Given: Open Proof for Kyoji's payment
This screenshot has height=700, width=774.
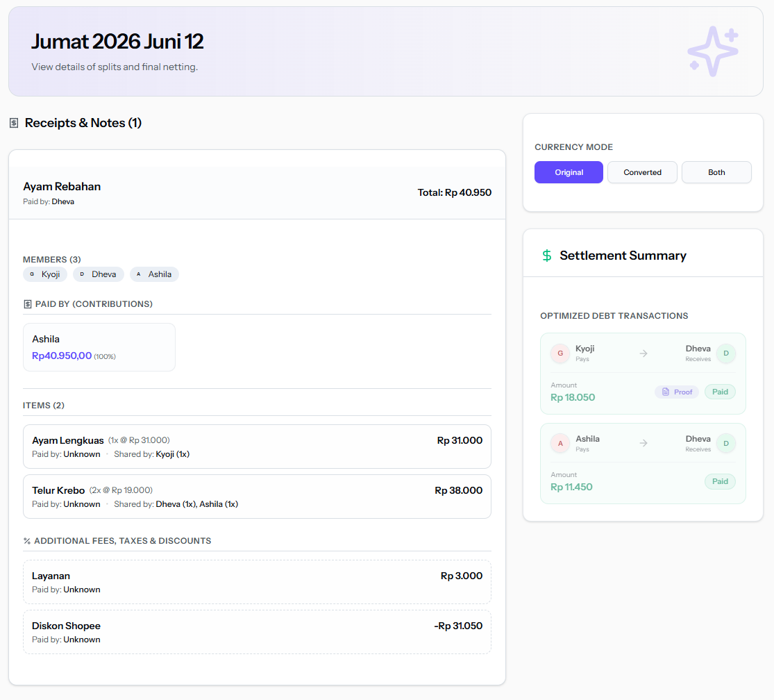Looking at the screenshot, I should tap(677, 392).
